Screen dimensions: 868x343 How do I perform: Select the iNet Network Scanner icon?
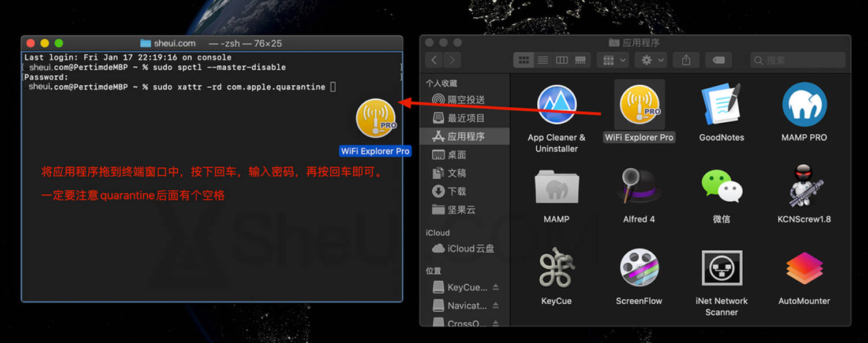[x=721, y=268]
